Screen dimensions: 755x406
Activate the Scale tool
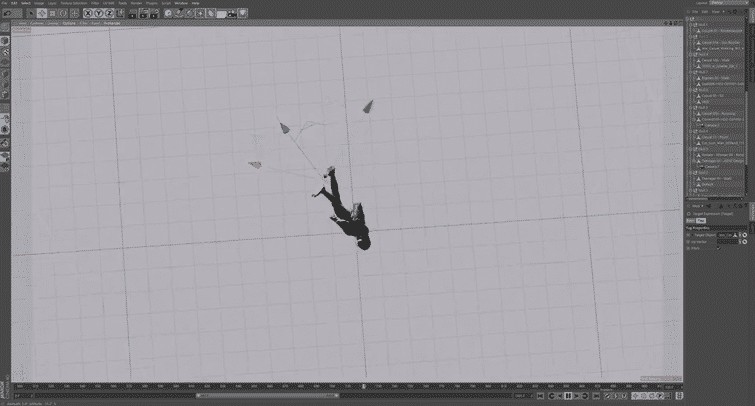point(52,13)
